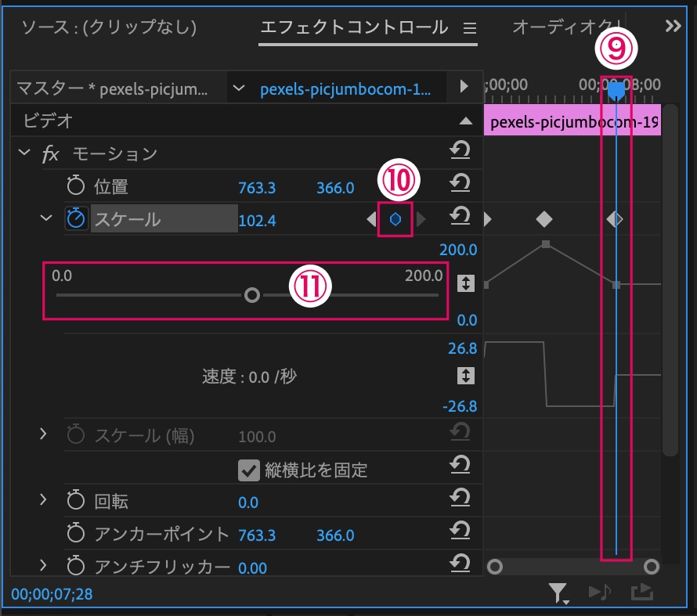Open the clip selection dropdown chevron

point(239,88)
